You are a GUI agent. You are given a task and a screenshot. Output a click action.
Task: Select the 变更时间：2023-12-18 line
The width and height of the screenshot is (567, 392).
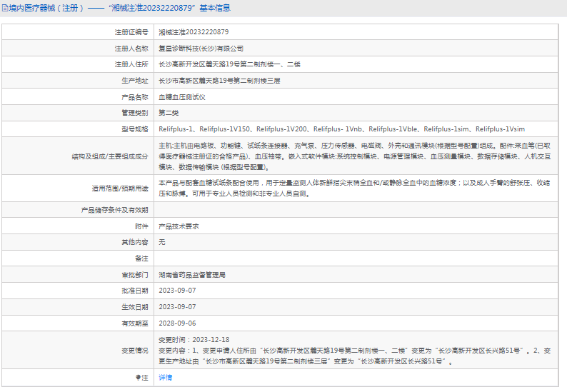pos(194,340)
